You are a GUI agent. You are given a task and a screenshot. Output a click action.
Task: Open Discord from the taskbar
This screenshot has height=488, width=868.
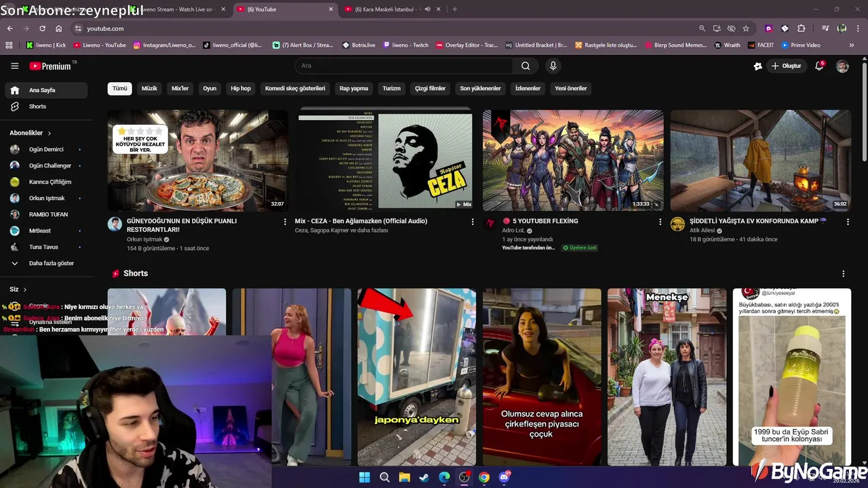pyautogui.click(x=504, y=477)
